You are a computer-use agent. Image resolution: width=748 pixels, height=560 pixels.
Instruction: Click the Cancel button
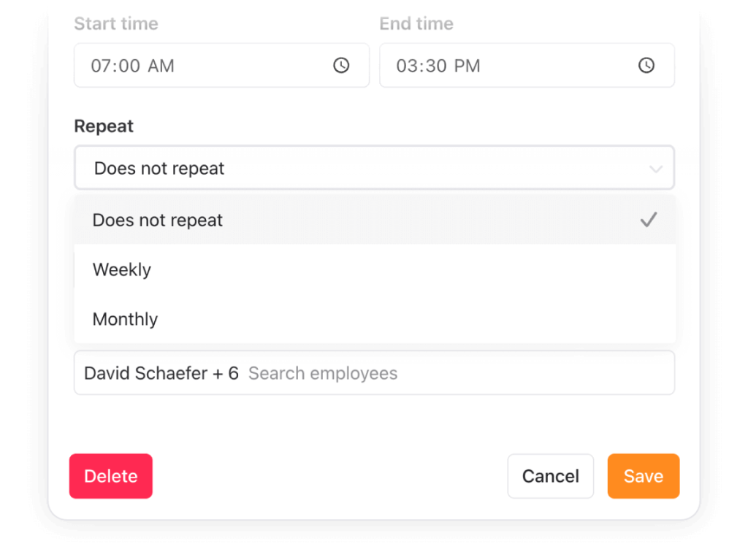pos(550,476)
